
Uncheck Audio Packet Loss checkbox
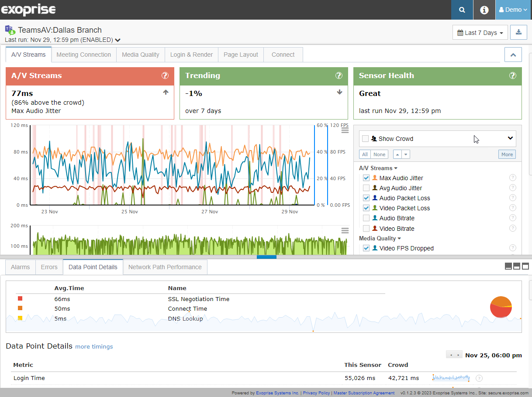click(x=366, y=198)
